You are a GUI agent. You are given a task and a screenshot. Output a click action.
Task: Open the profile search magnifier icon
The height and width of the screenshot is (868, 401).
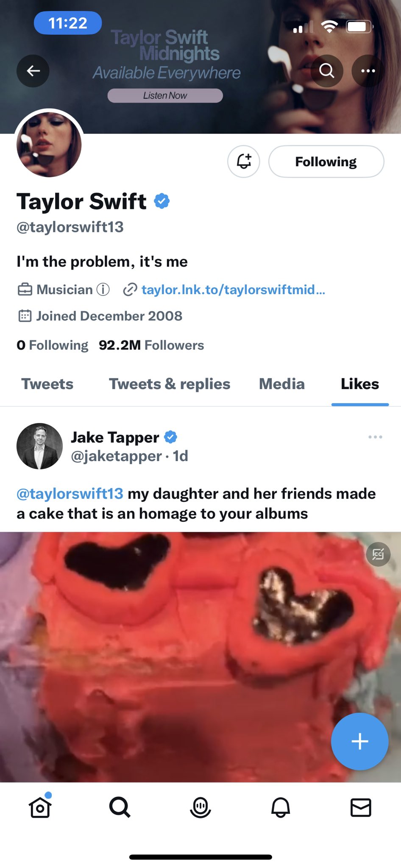point(327,71)
